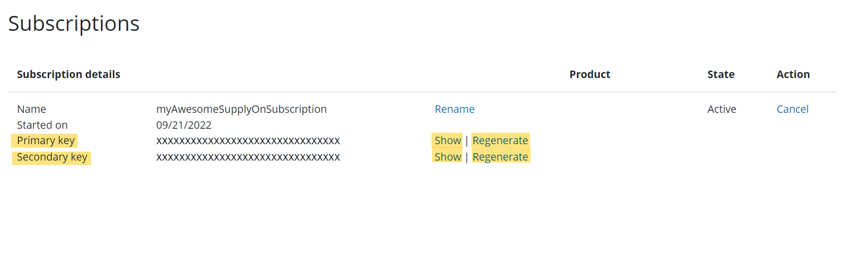Viewport: 868px width, 262px height.
Task: Click the Active state text
Action: coord(722,109)
